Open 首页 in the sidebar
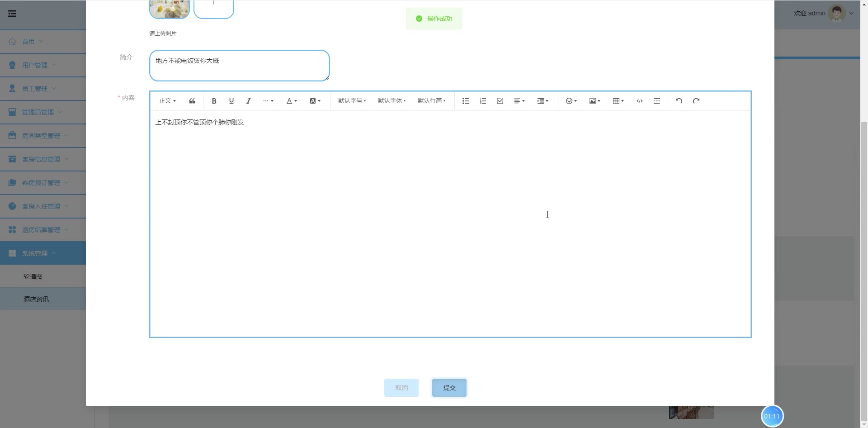This screenshot has height=428, width=868. click(x=43, y=42)
